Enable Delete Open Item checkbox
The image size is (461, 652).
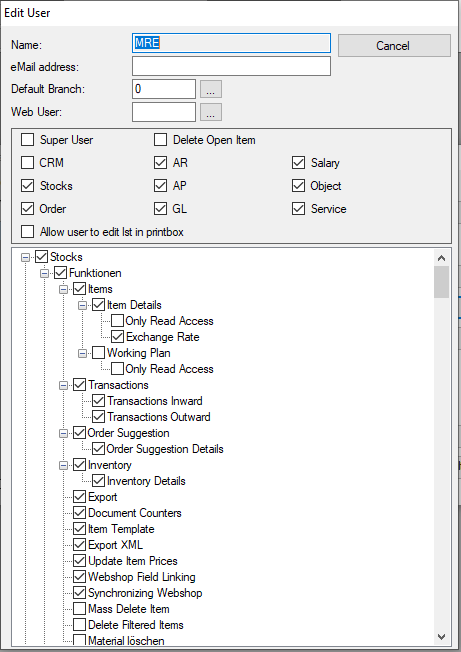point(160,140)
